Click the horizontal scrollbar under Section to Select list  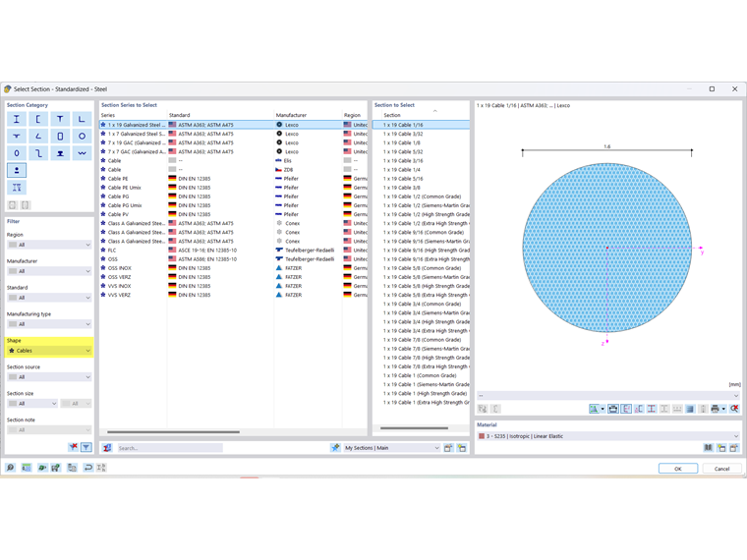[x=414, y=428]
